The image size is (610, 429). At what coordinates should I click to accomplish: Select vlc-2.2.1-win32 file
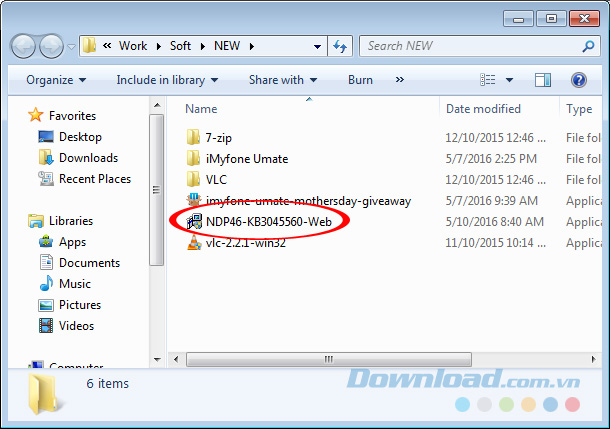[x=245, y=243]
